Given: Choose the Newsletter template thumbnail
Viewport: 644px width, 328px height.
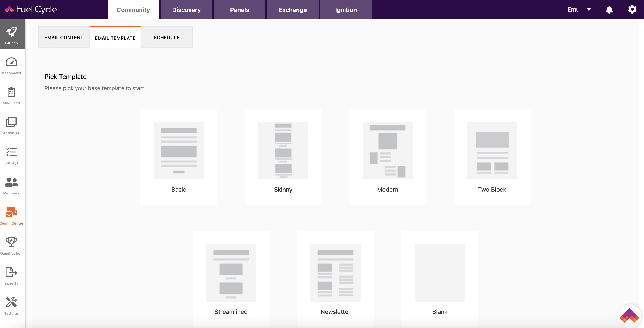Looking at the screenshot, I should (335, 273).
